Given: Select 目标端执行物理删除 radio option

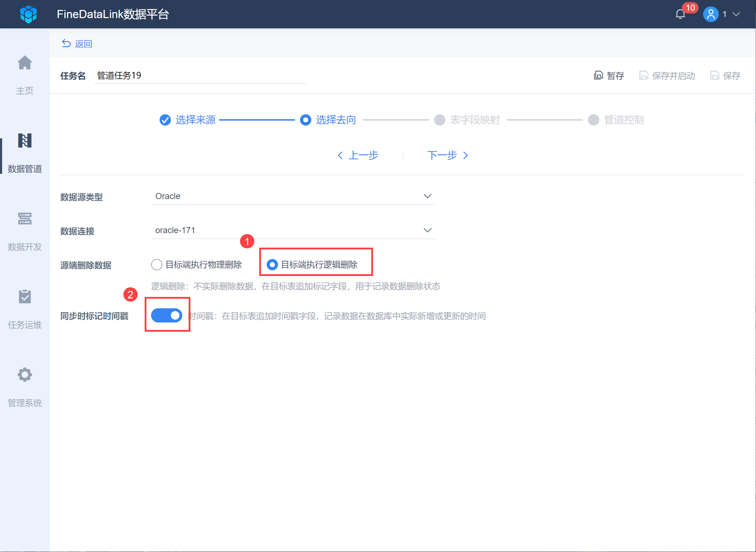Looking at the screenshot, I should click(x=157, y=265).
